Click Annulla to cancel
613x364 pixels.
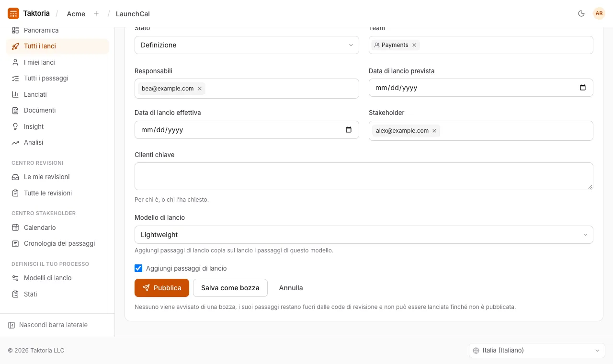[291, 288]
